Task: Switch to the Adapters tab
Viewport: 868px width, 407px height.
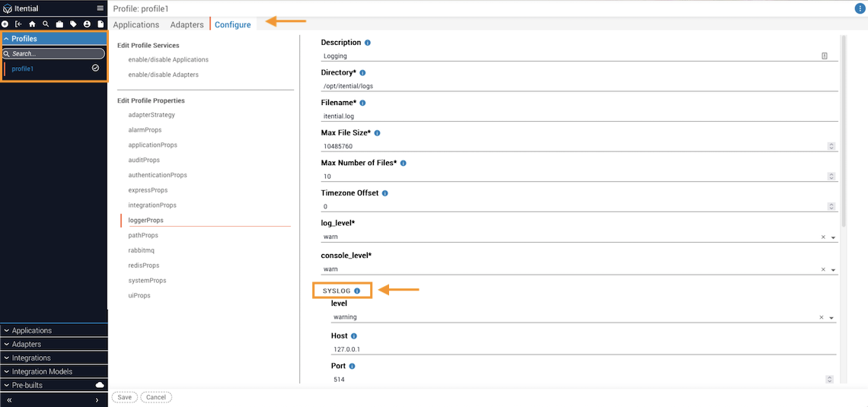Action: coord(187,25)
